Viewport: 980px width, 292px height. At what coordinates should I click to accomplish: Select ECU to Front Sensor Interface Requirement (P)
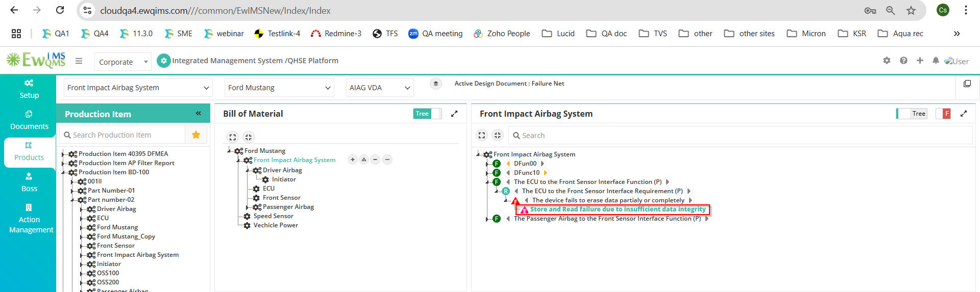tap(602, 191)
